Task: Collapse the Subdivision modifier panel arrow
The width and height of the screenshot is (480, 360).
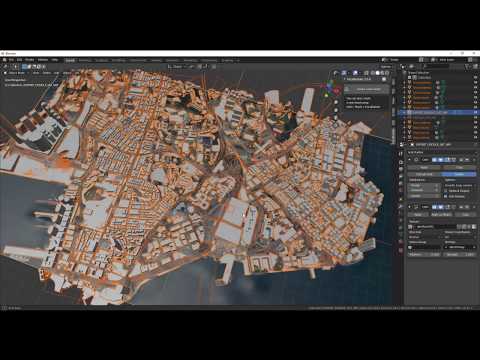Action: click(x=410, y=160)
